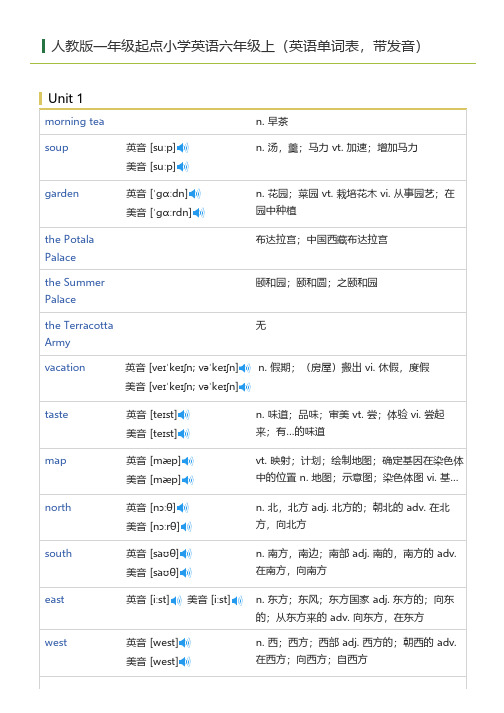Play British pronunciation of west
This screenshot has width=504, height=713.
pos(184,643)
